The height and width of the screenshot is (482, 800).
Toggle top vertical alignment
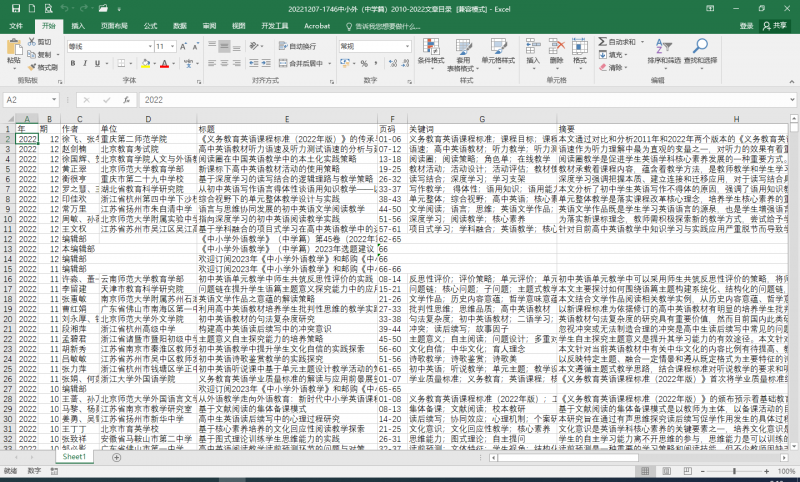[212, 46]
